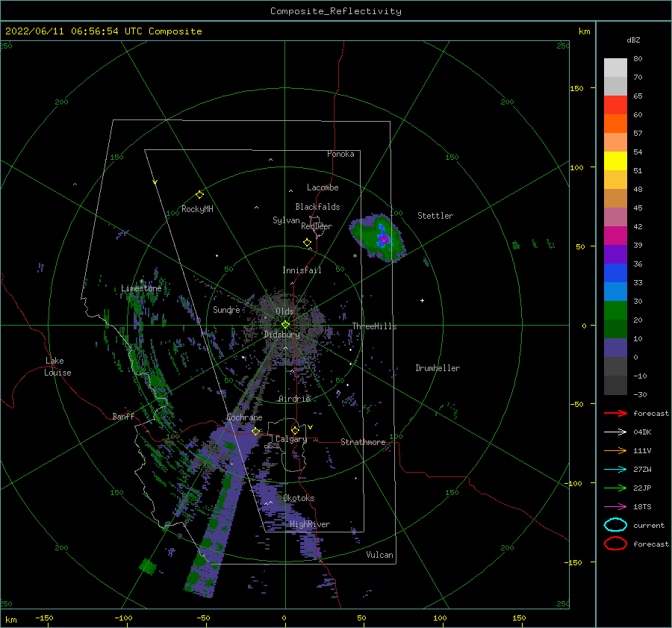Click the Vulcan city label
The height and width of the screenshot is (628, 672).
(379, 555)
